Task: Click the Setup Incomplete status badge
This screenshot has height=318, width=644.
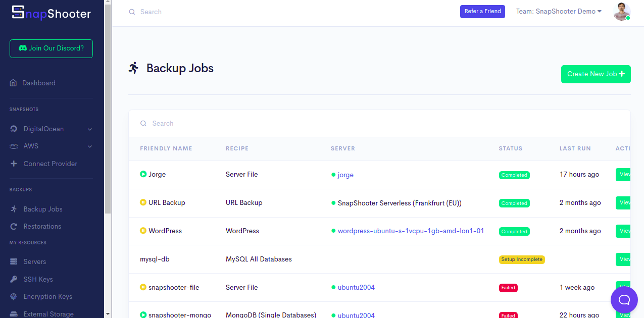Action: pos(522,259)
